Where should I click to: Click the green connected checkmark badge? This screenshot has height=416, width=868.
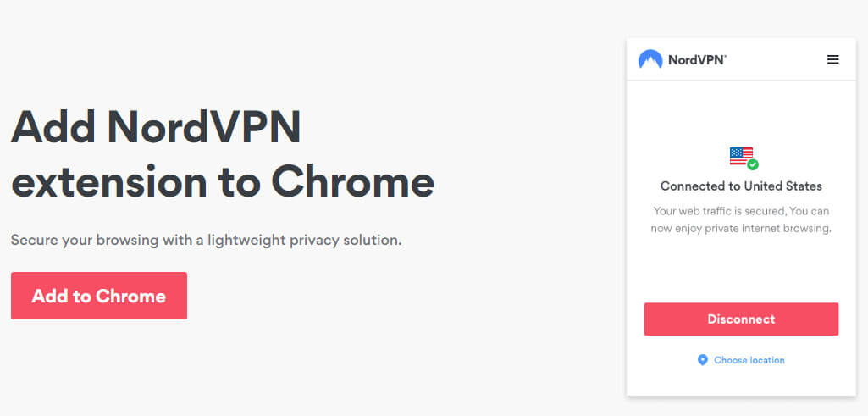[x=752, y=164]
